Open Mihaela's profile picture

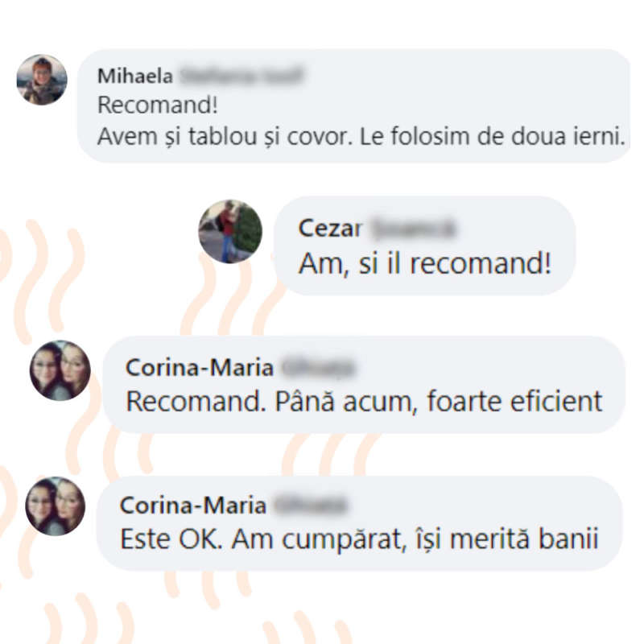coord(42,79)
